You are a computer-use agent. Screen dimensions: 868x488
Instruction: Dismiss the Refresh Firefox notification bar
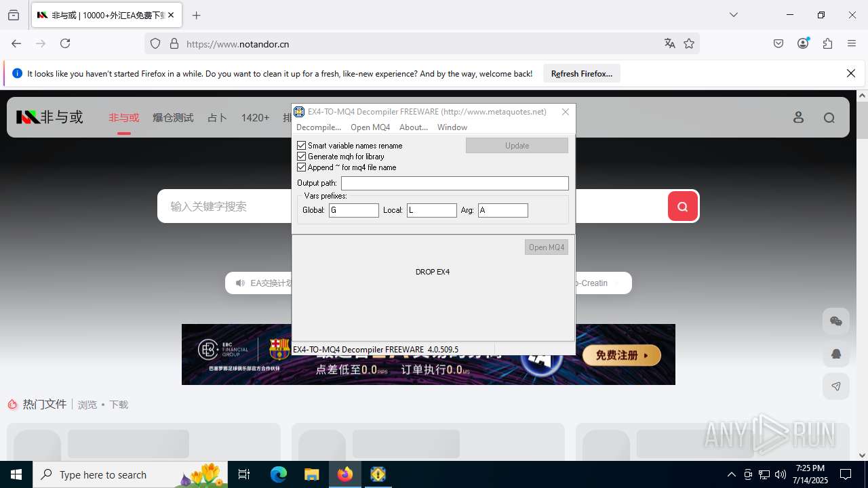tap(851, 73)
